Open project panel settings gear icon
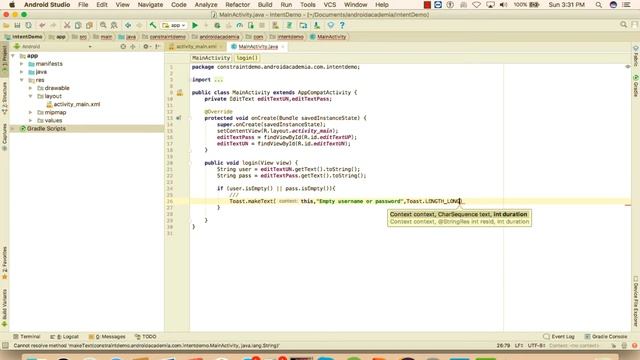This screenshot has height=360, width=640. [146, 47]
